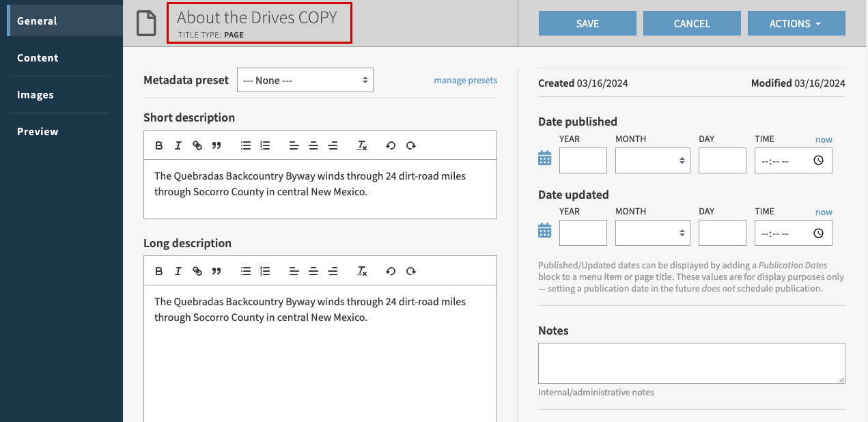Start a bulleted list in Short description
Image resolution: width=868 pixels, height=422 pixels.
[x=245, y=145]
